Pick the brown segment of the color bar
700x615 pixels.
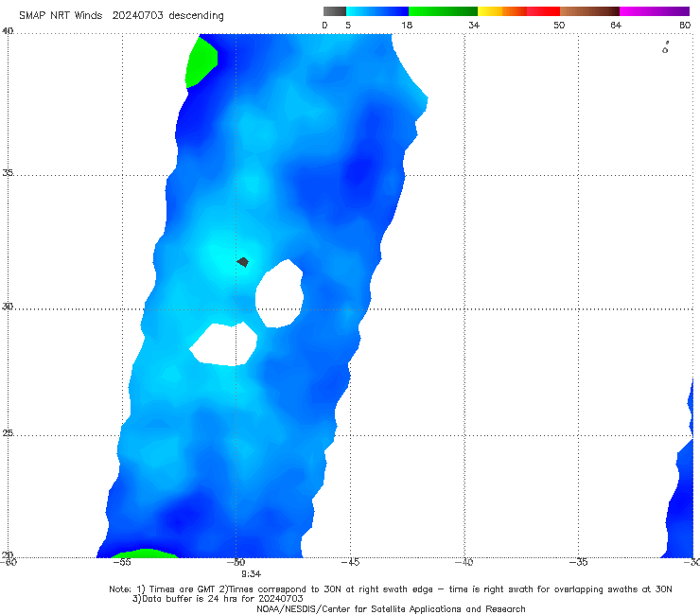point(589,11)
